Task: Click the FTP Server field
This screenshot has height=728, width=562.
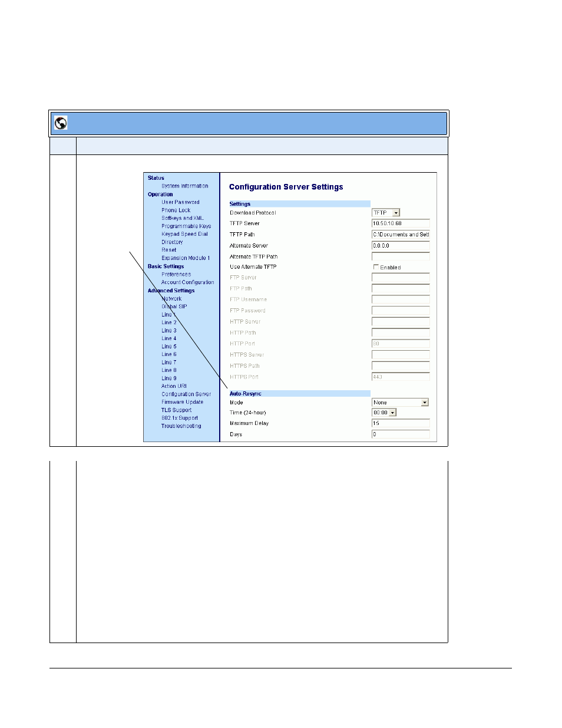Action: coord(401,278)
